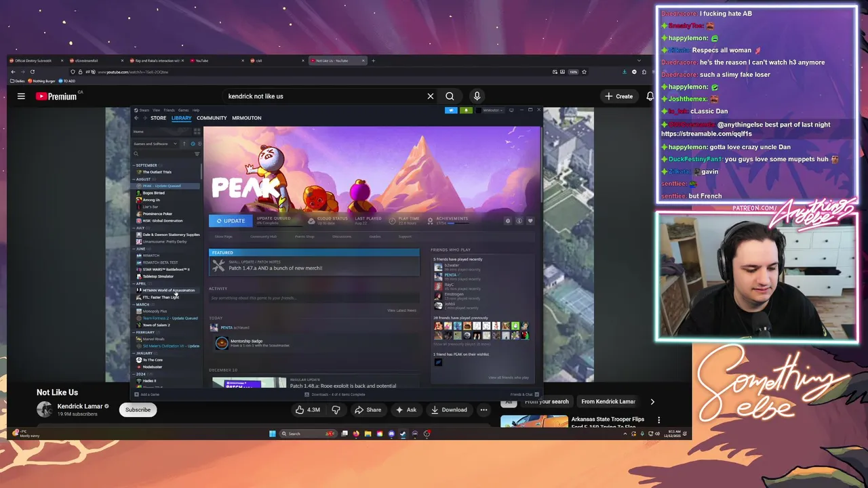Click the blue UPDATE button for PEAK
The width and height of the screenshot is (868, 488).
click(231, 221)
